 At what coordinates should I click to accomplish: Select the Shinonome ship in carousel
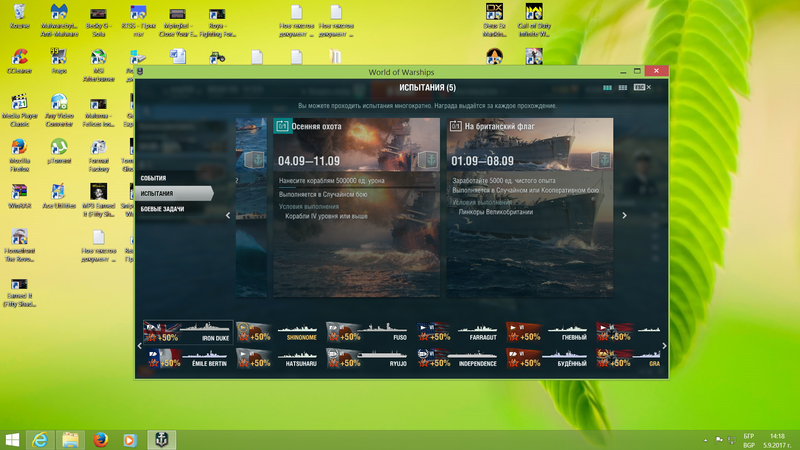pyautogui.click(x=278, y=332)
